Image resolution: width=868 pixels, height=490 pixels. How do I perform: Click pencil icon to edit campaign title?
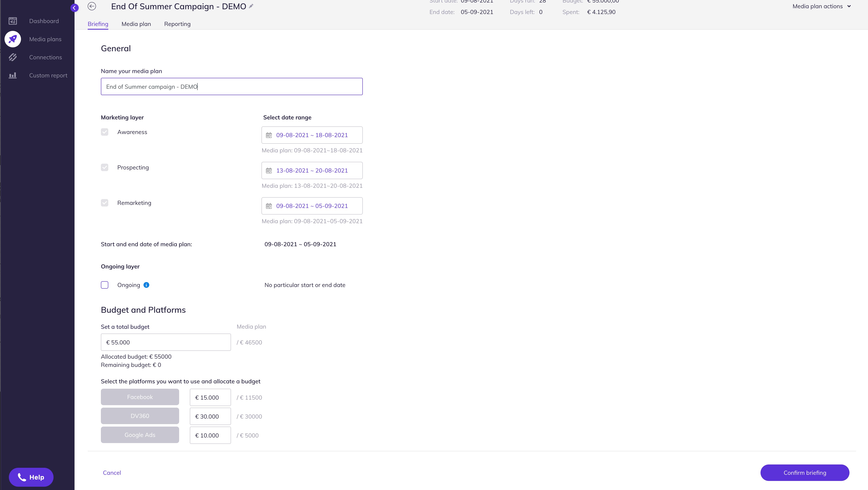(251, 6)
